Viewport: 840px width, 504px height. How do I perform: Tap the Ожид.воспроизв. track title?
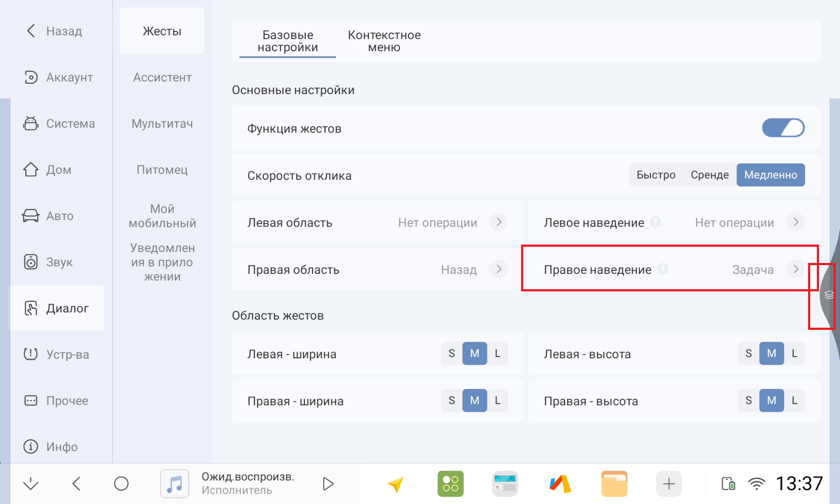[248, 476]
